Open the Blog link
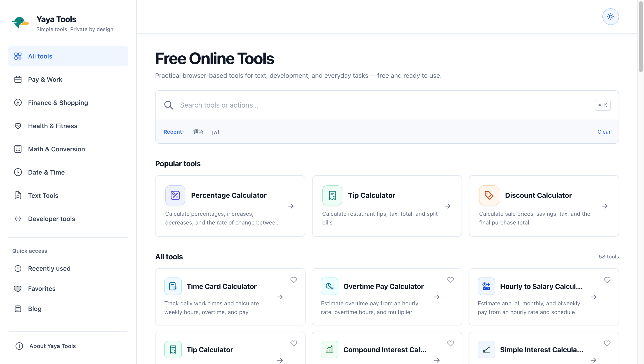Viewport: 644px width, 364px height. [68, 309]
